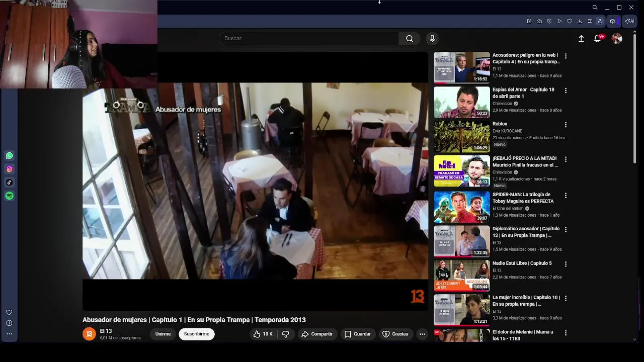
Task: Open sidebar three-dots more options
Action: [9, 334]
